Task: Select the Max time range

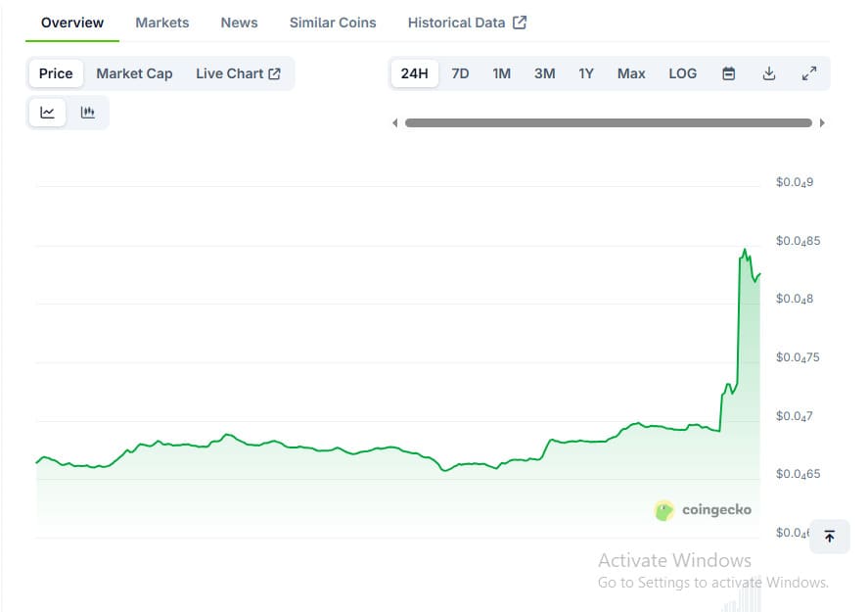Action: click(x=631, y=73)
